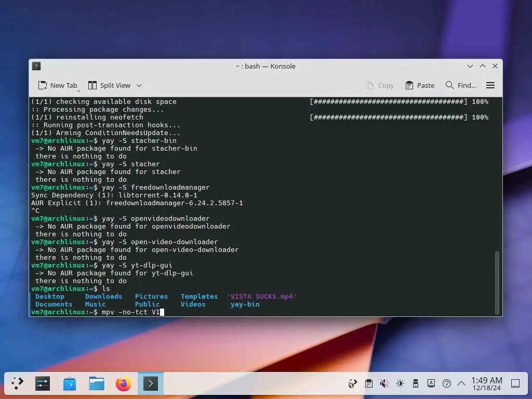Expand hidden system tray icons arrow
Screen dimensions: 532x399
tap(461, 384)
